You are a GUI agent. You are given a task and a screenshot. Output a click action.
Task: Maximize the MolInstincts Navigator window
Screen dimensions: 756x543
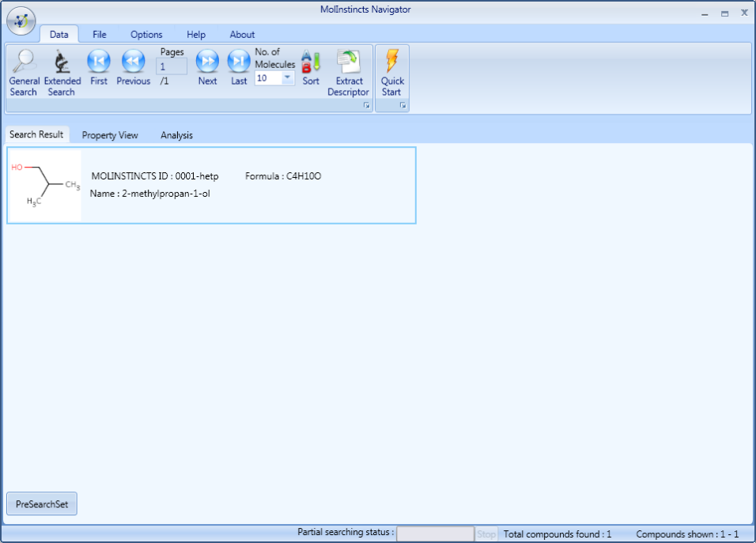(724, 14)
